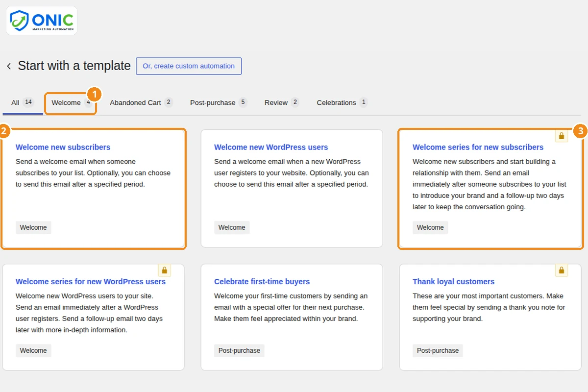Open Welcome new WordPress users template
The width and height of the screenshot is (588, 392).
click(271, 147)
